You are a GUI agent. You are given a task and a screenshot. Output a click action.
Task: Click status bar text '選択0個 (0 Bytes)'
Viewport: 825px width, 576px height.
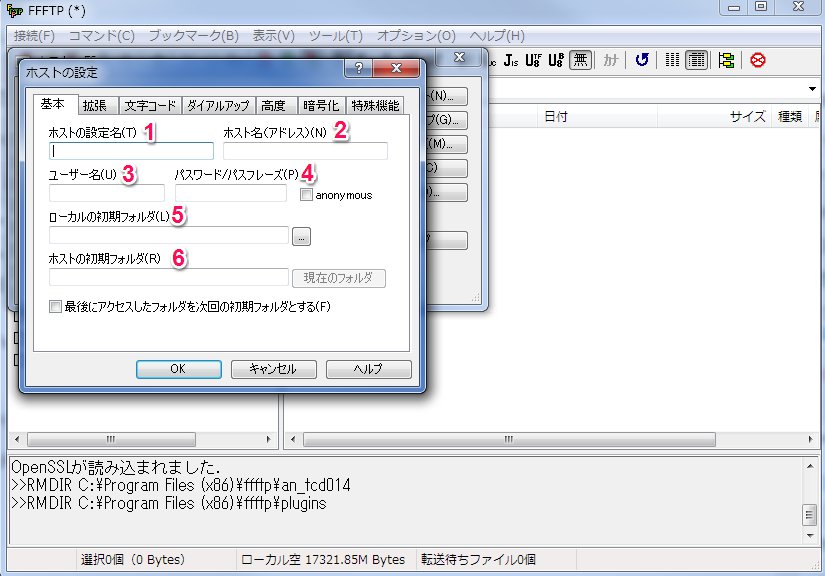133,559
